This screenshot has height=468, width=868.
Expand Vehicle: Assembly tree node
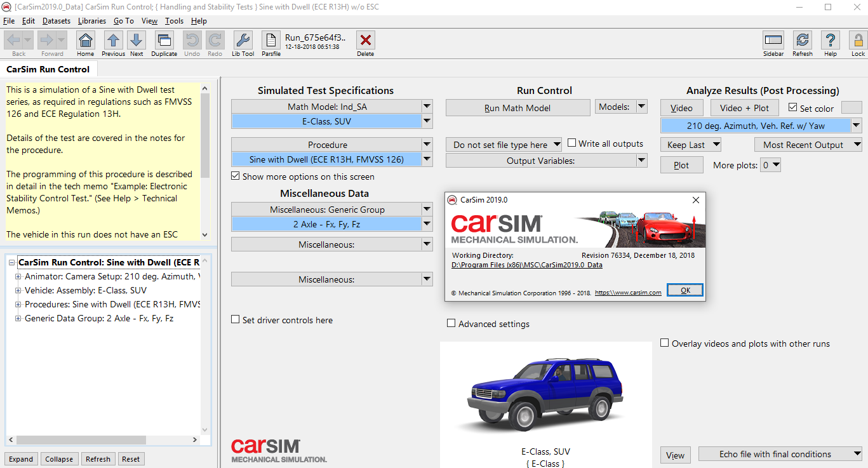click(x=18, y=290)
